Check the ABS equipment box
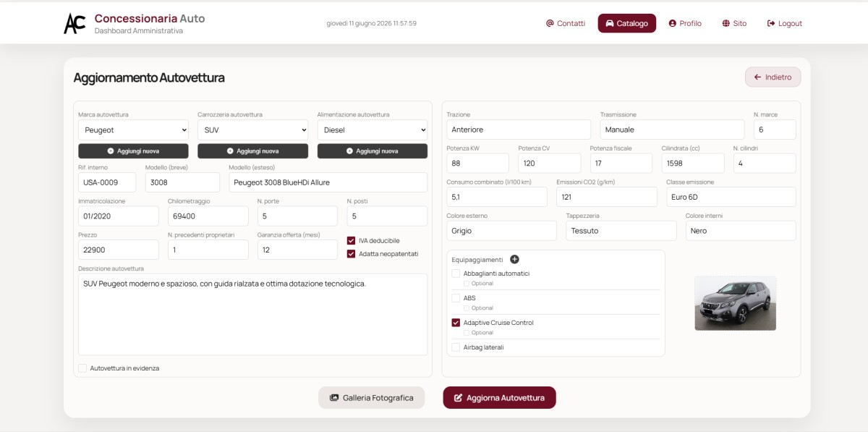 (456, 298)
